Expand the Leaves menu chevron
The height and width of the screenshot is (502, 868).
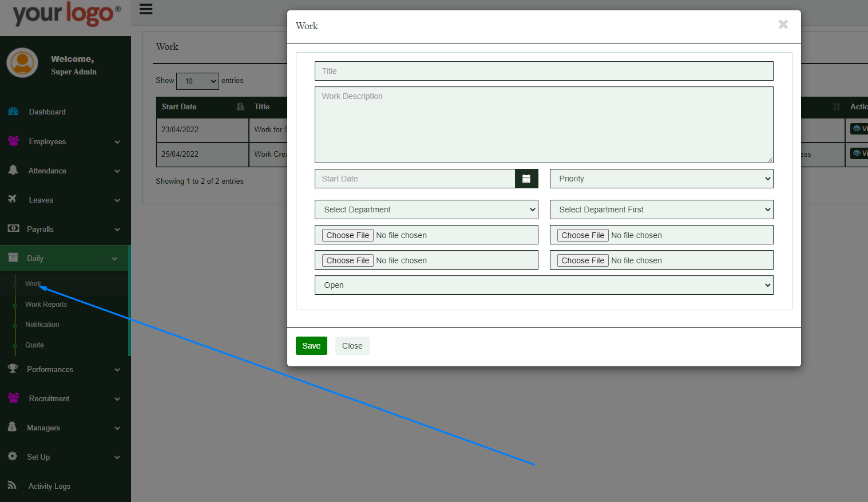[117, 200]
